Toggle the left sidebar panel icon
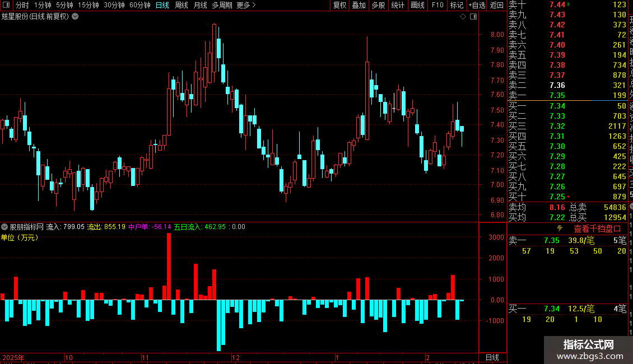This screenshot has width=633, height=364. pyautogui.click(x=6, y=5)
